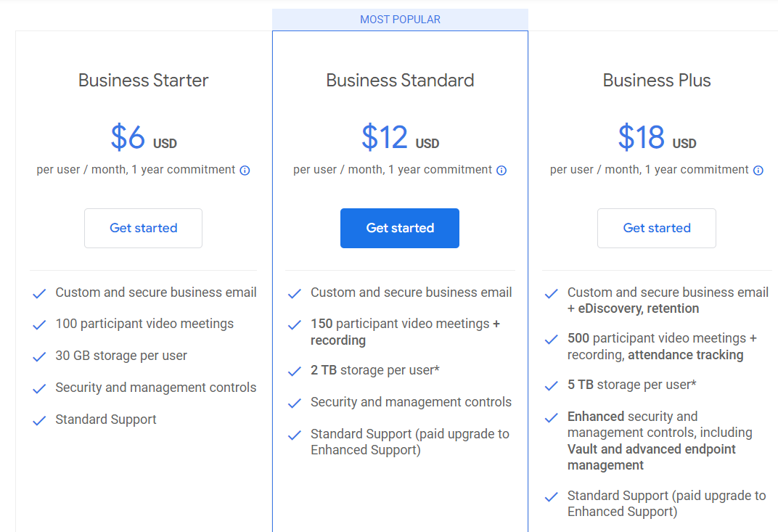Click the blue Get started for Business Standard
This screenshot has height=532, width=778.
click(400, 229)
